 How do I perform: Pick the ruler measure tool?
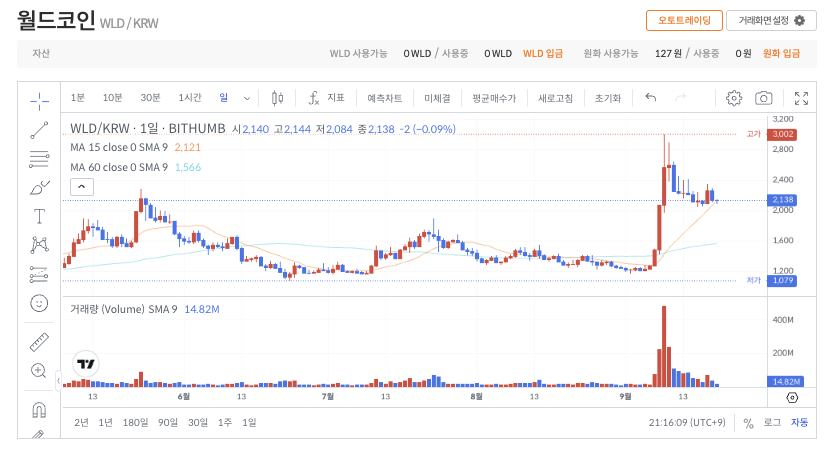tap(39, 342)
